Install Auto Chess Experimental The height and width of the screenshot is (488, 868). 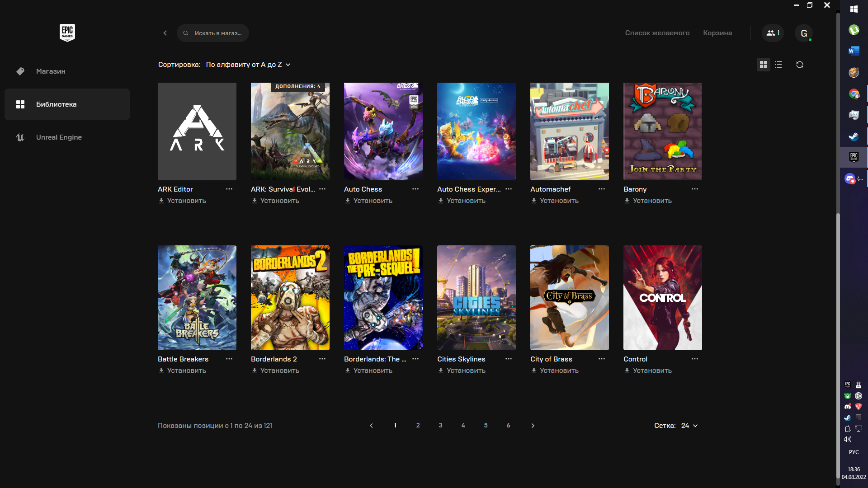tap(462, 201)
